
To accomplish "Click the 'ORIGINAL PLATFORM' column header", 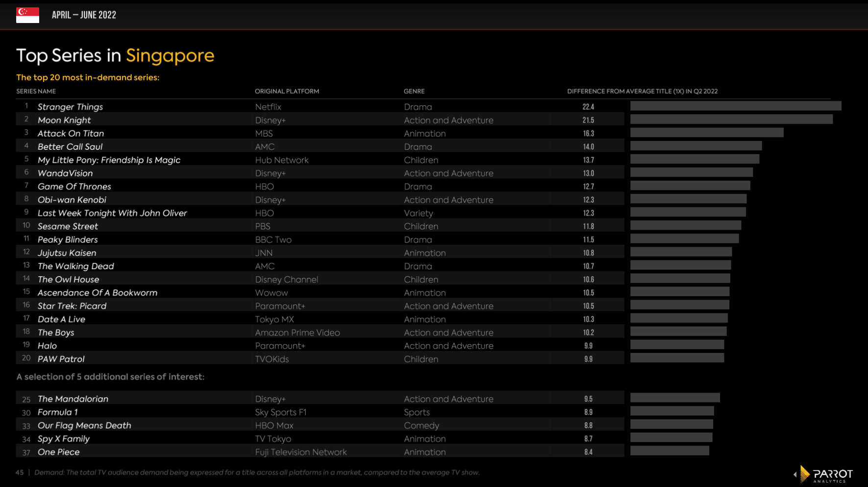I will [287, 92].
